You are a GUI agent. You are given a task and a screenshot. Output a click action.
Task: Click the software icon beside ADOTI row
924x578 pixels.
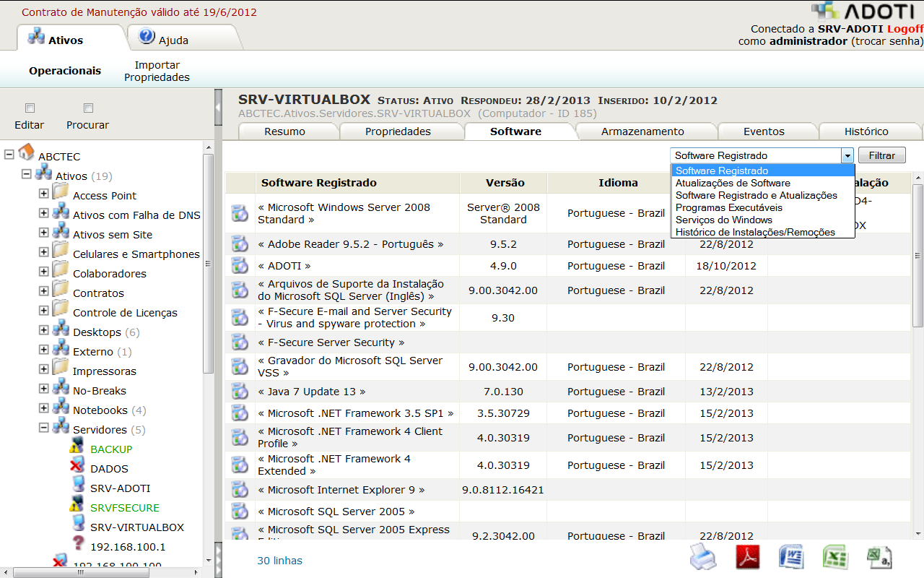tap(240, 266)
